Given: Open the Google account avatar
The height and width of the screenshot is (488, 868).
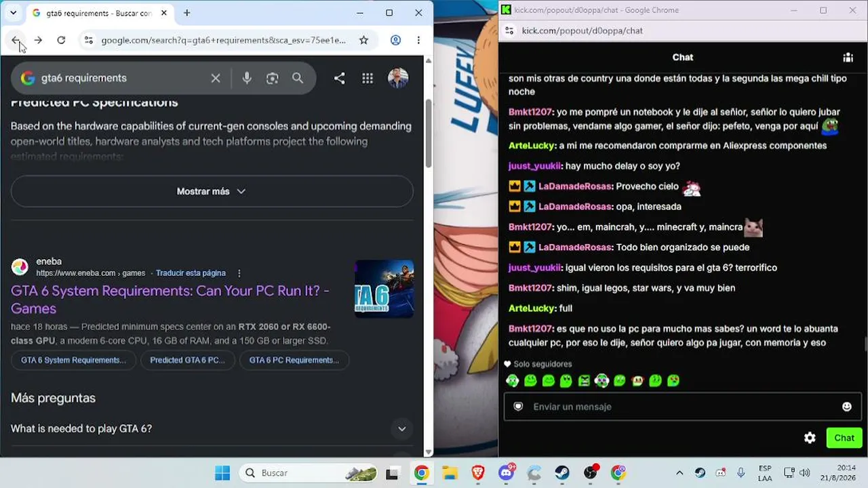Looking at the screenshot, I should [x=398, y=78].
